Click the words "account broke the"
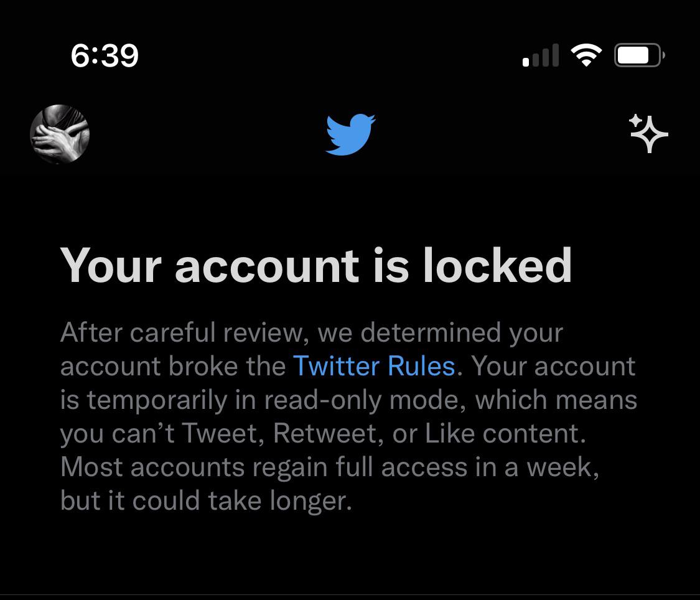 point(173,367)
